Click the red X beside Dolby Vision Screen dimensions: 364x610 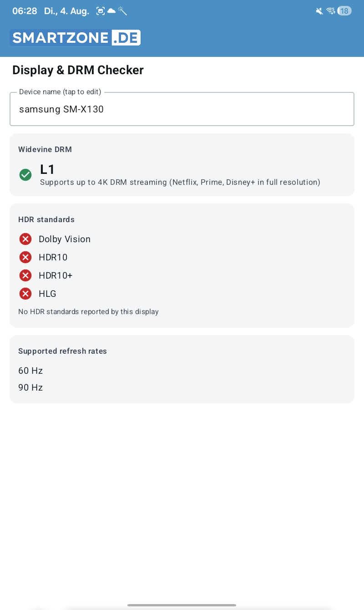click(x=25, y=239)
